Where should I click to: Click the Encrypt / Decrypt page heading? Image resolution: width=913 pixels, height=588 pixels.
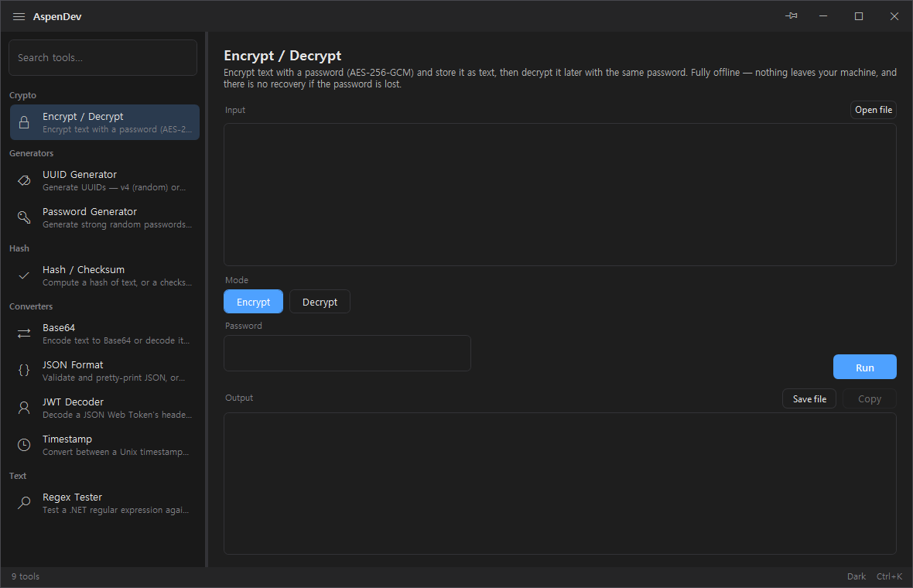click(x=282, y=55)
